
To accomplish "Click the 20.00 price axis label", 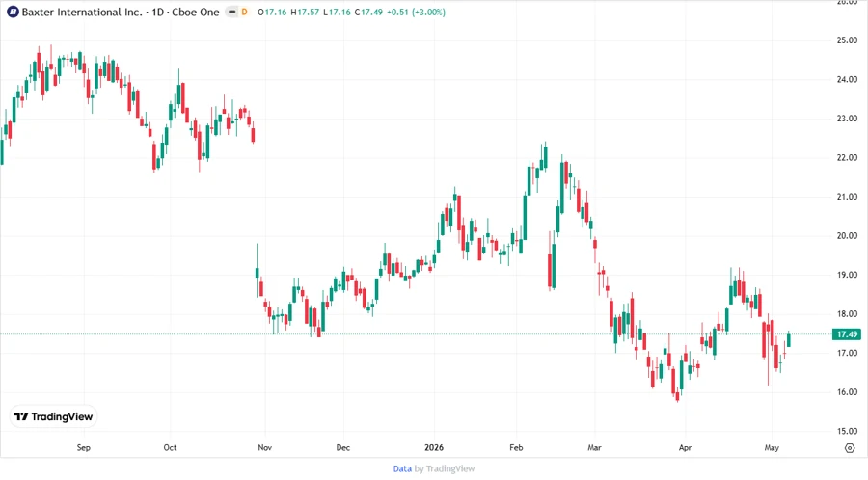I will coord(847,235).
